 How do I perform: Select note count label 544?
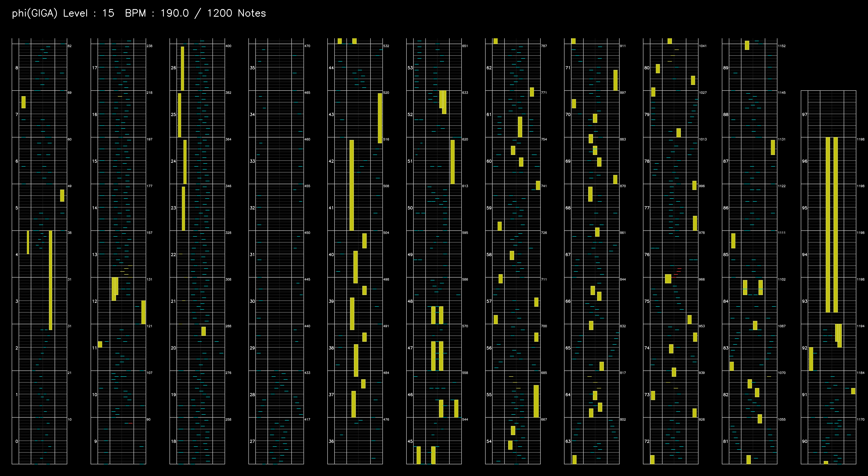tap(465, 419)
